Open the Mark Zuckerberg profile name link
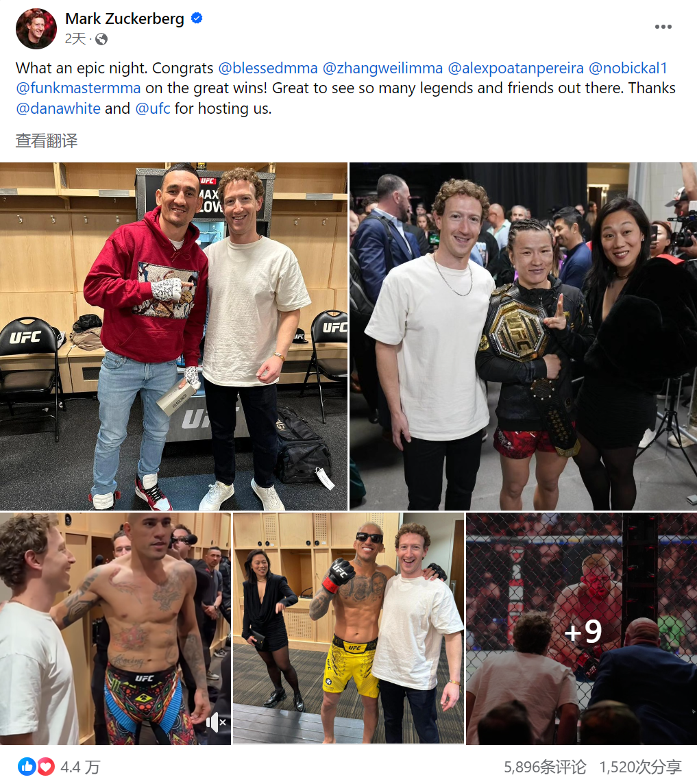Image resolution: width=697 pixels, height=784 pixels. point(125,19)
